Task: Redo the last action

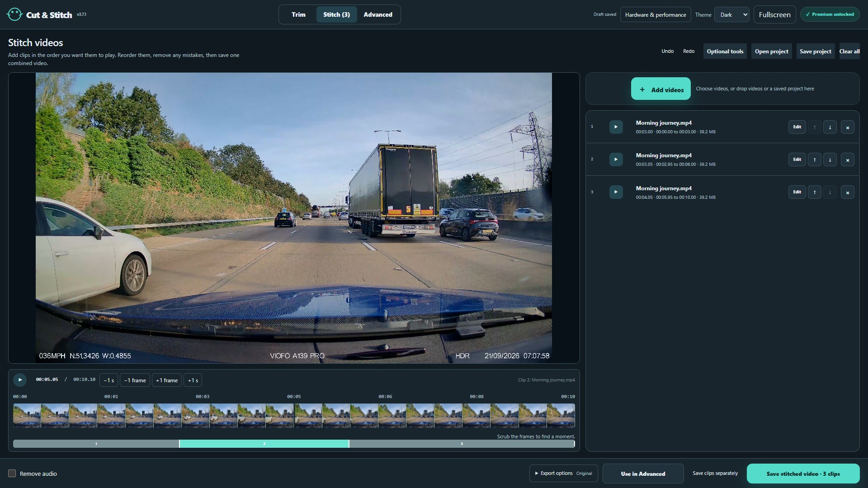Action: click(689, 51)
